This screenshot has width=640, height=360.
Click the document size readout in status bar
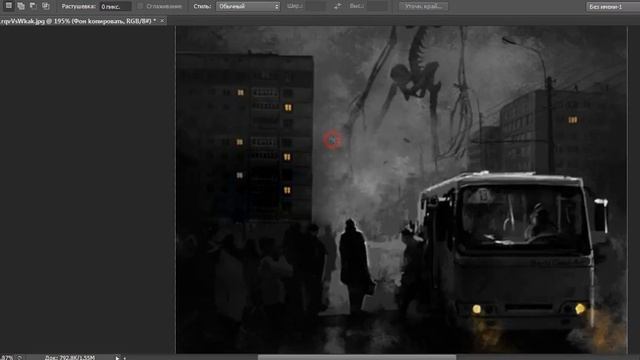pyautogui.click(x=70, y=358)
